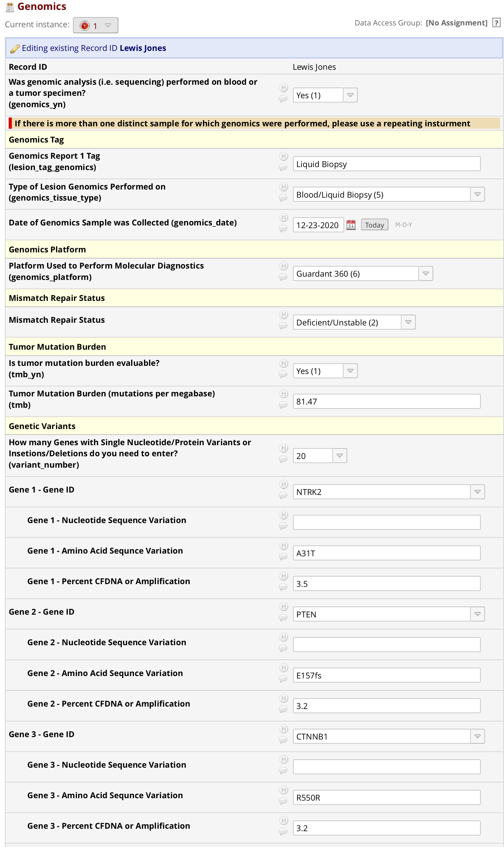Viewport: 504px width, 847px height.
Task: Click the [No Assignment] text
Action: (456, 23)
